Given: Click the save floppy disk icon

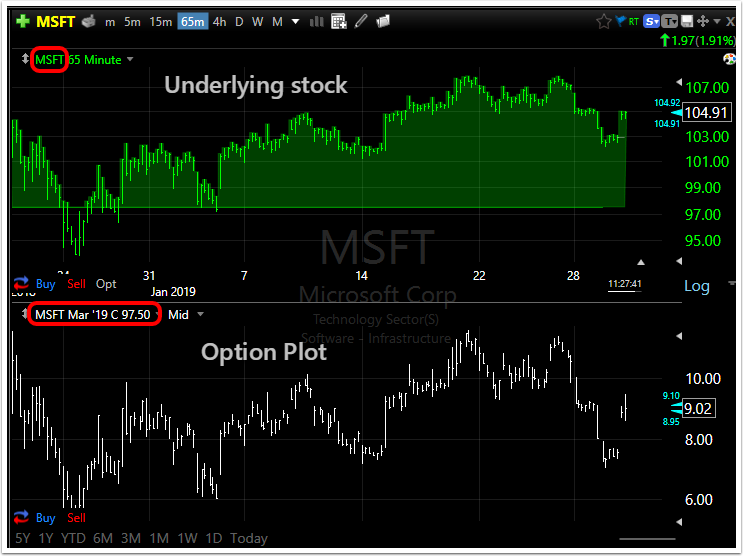Looking at the screenshot, I should pyautogui.click(x=687, y=21).
